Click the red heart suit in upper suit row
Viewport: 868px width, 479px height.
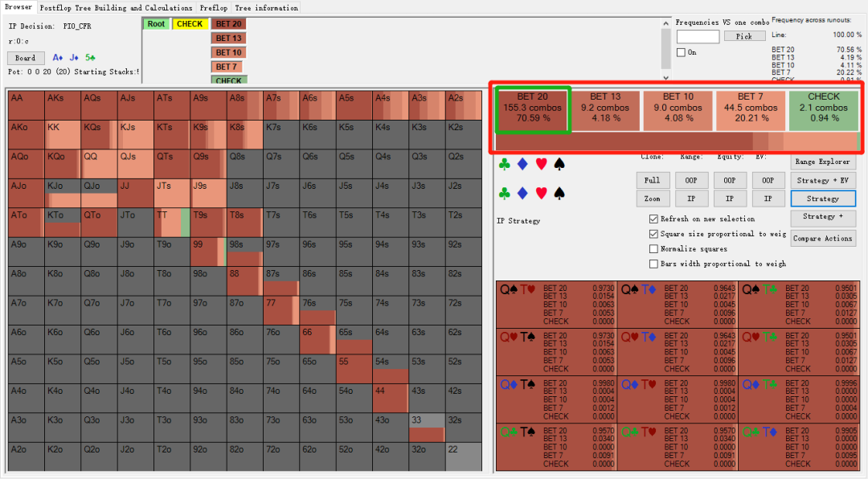tap(542, 164)
